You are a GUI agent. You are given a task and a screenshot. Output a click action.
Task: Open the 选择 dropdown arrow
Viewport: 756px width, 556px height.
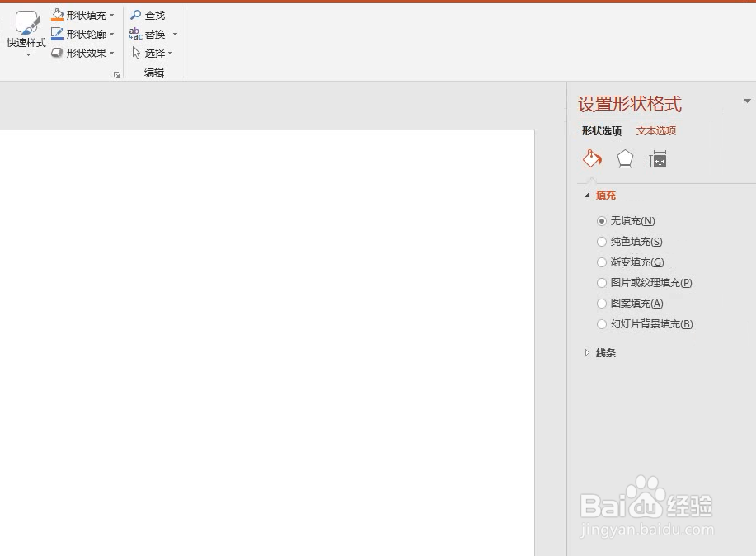coord(170,53)
